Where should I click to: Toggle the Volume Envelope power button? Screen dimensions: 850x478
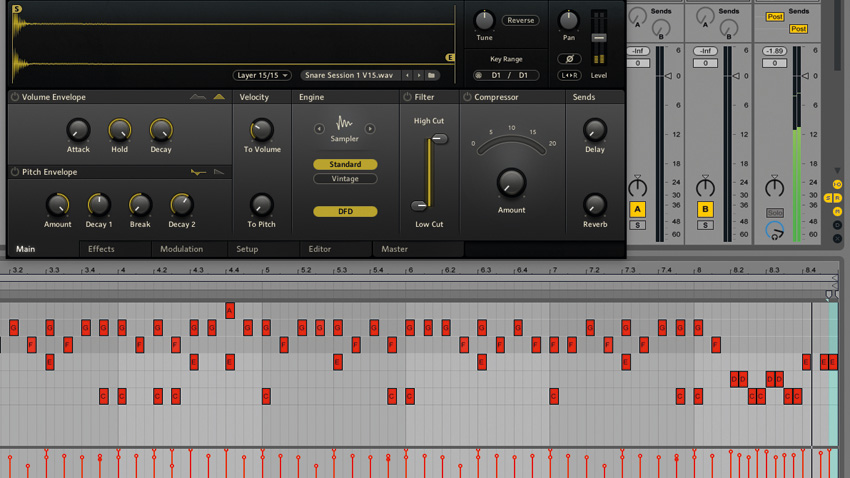point(15,97)
